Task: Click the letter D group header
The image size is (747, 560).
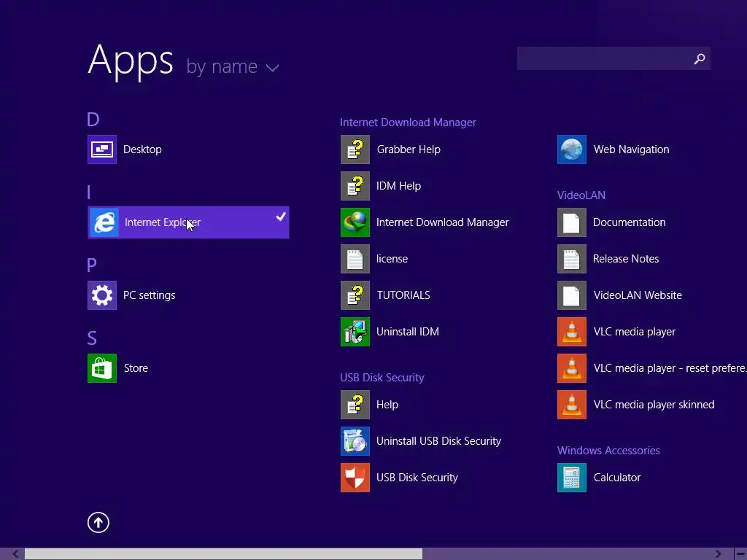Action: (x=93, y=119)
